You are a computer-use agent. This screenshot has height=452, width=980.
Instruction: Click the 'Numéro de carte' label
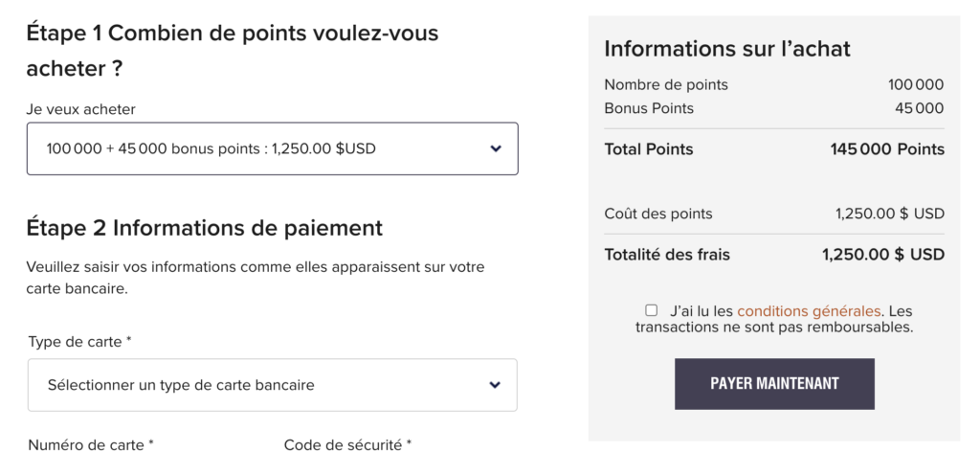click(x=91, y=444)
